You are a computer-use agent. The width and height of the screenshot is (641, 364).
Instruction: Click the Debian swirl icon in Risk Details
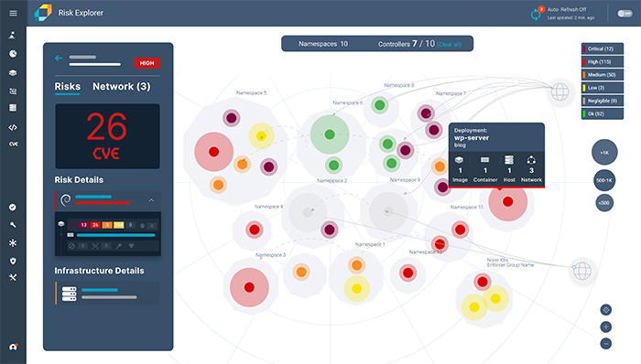click(x=65, y=200)
